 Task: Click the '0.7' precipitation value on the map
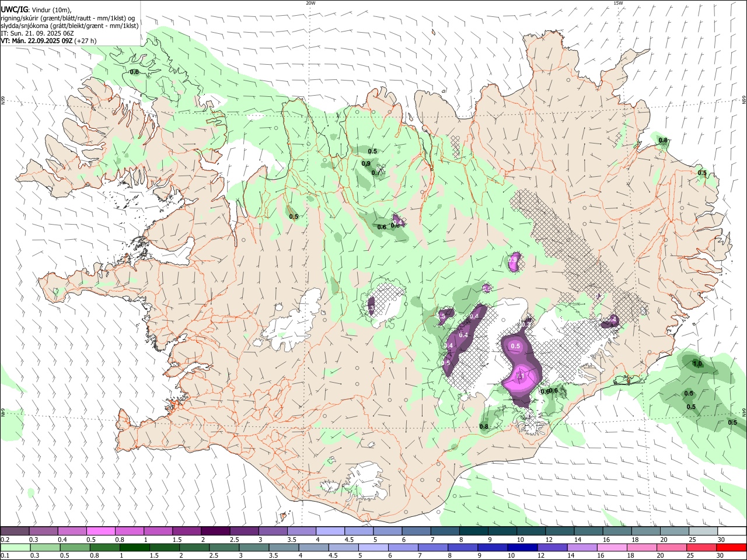[376, 173]
